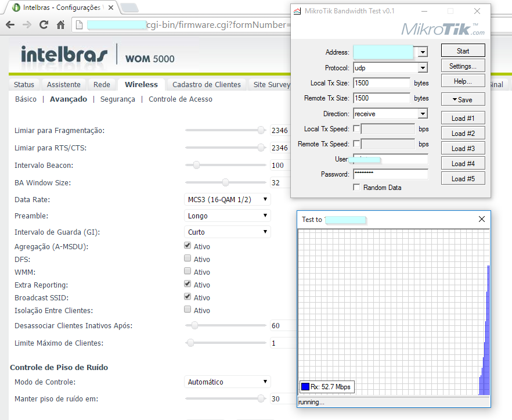Reload the Intelbras page
The height and width of the screenshot is (420, 512).
[x=44, y=25]
